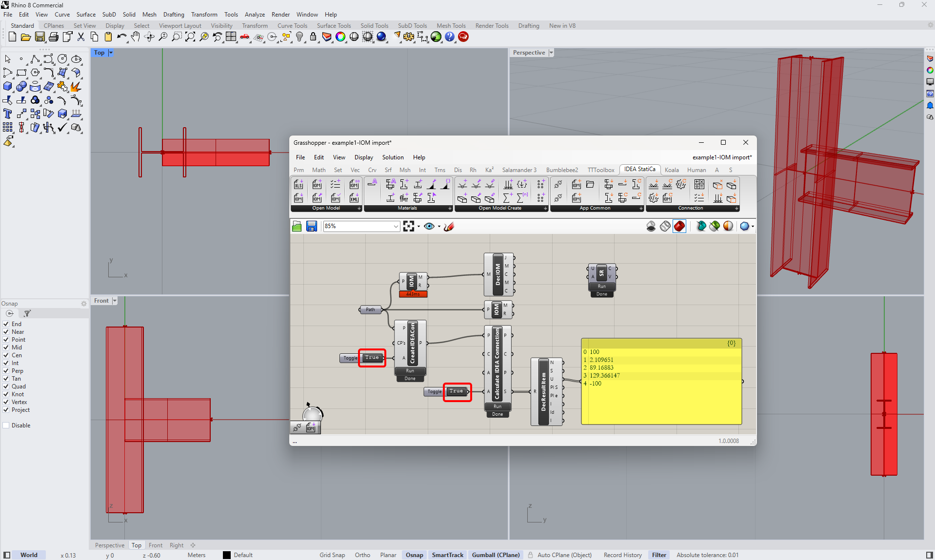Screen dimensions: 935x560
Task: Click Done on the CreateIDEACon component
Action: (410, 378)
